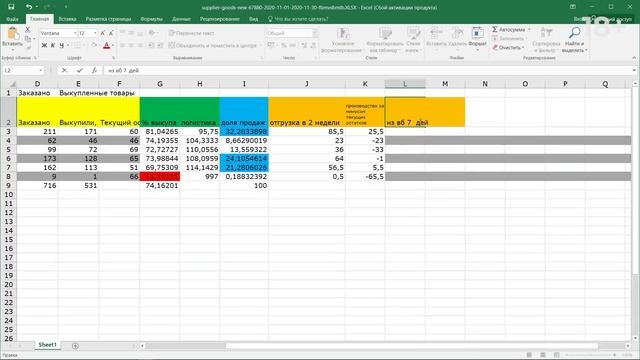Open the Verdana font name dropdown
This screenshot has width=640, height=360.
pyautogui.click(x=75, y=33)
